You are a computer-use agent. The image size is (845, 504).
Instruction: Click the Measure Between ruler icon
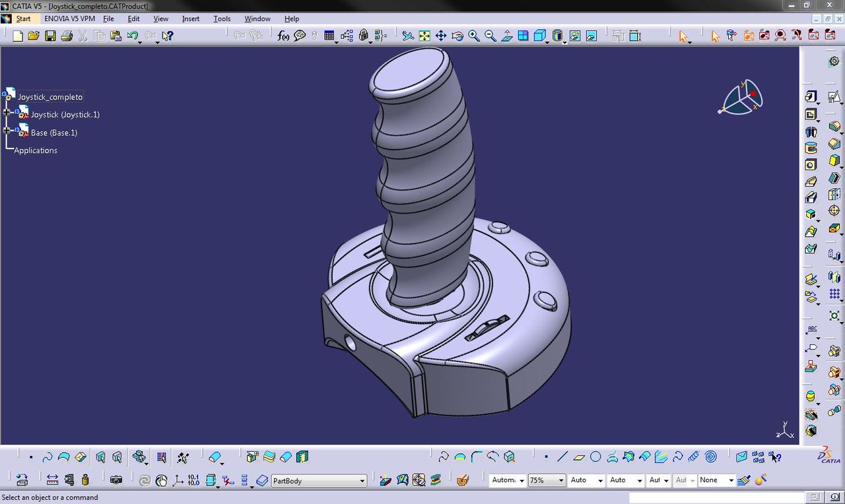click(52, 480)
